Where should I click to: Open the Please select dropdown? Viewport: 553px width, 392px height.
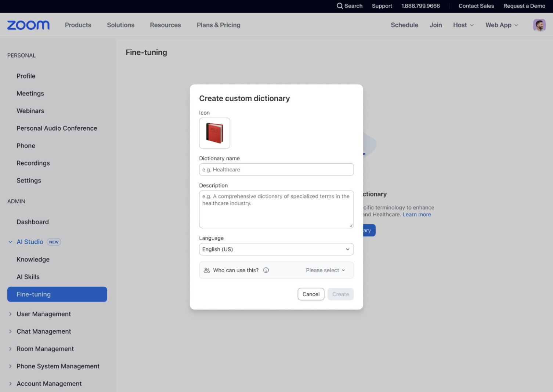coord(325,270)
